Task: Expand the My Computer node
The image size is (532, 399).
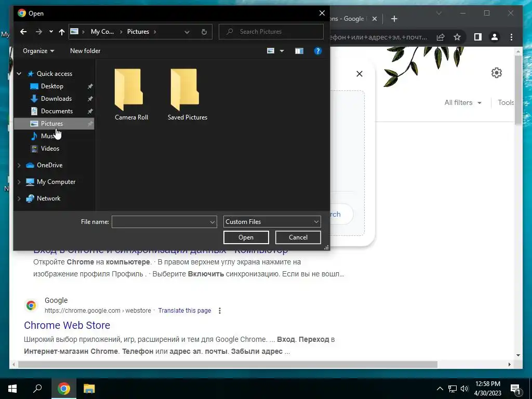Action: [x=19, y=182]
